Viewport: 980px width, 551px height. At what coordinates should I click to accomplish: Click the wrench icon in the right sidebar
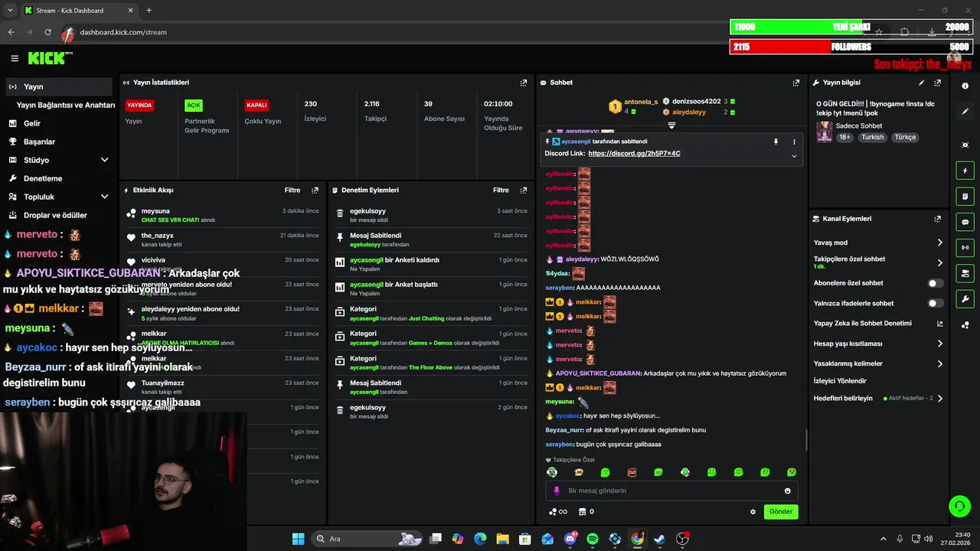coord(965,299)
